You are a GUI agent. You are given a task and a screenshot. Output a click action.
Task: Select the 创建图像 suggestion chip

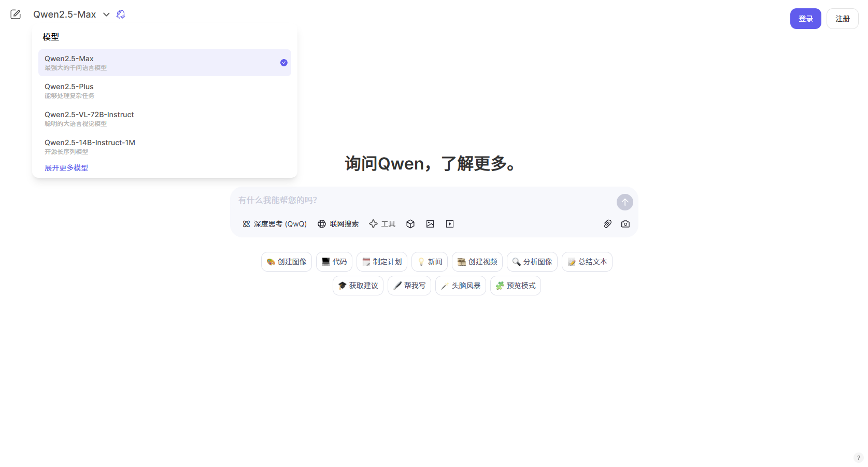pyautogui.click(x=287, y=262)
